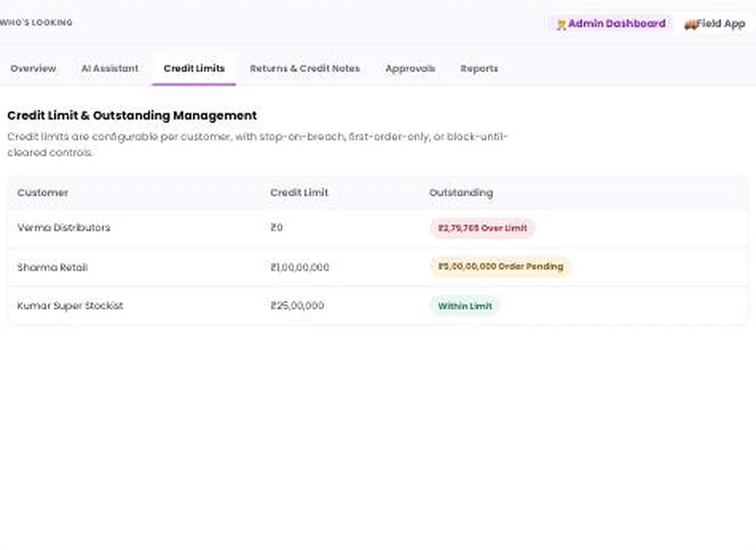Open the Reports tab
756x550 pixels.
(479, 69)
